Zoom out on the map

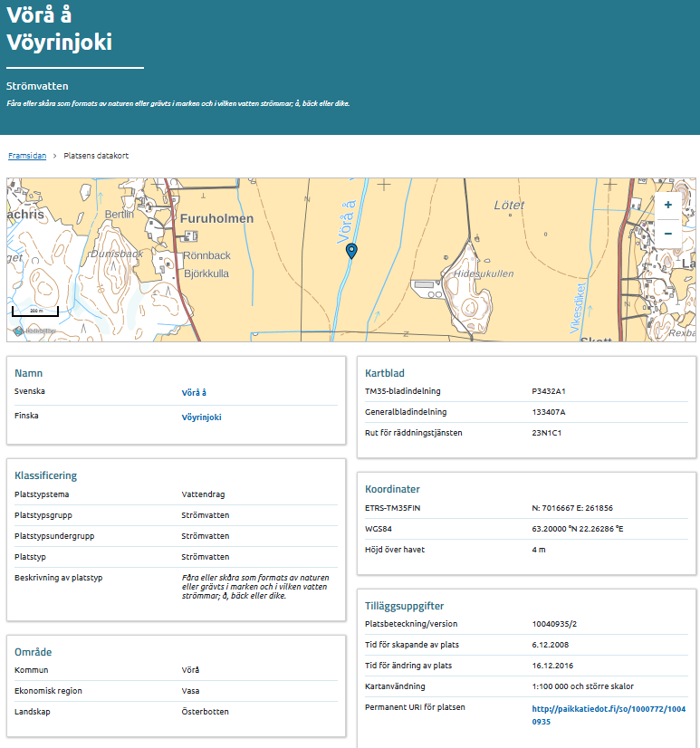coord(667,234)
